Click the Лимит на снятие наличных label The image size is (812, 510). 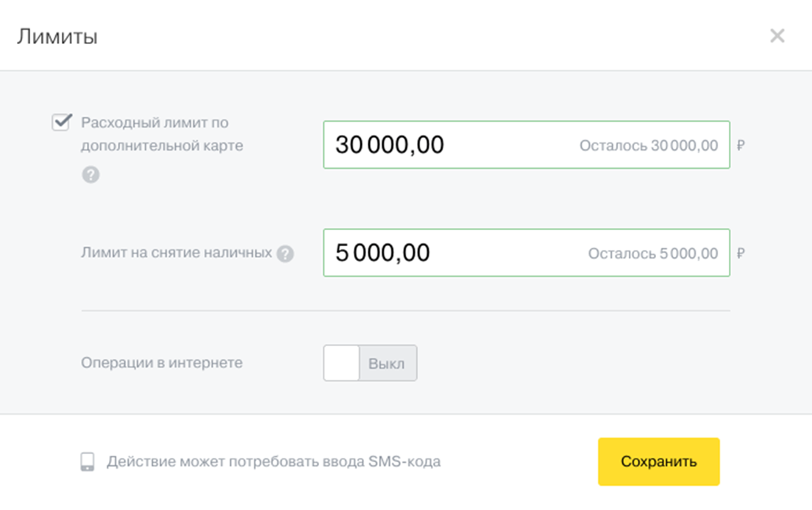(x=176, y=252)
